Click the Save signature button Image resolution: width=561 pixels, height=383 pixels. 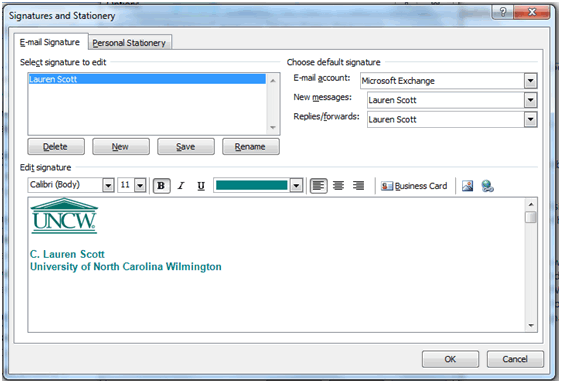click(x=186, y=146)
